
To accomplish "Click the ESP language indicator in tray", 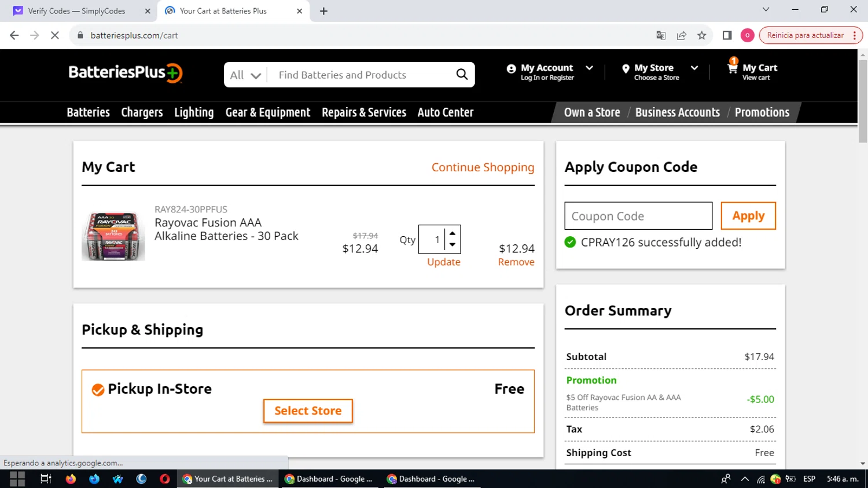I will click(809, 479).
